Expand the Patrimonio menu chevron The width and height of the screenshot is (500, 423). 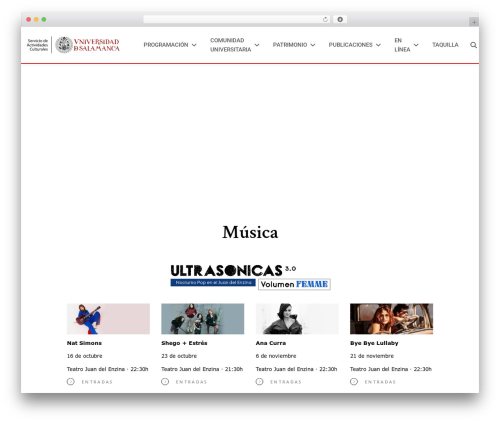(x=313, y=45)
